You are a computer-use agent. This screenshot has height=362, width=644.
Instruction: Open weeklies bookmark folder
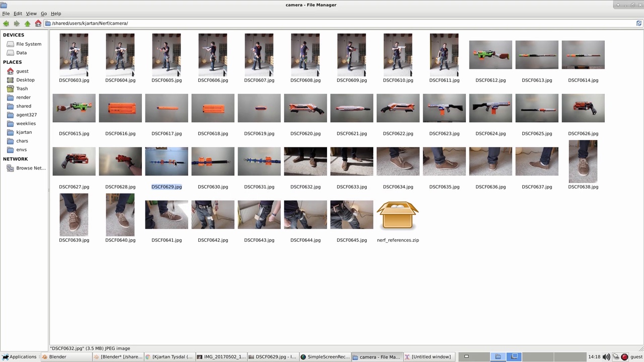point(21,123)
